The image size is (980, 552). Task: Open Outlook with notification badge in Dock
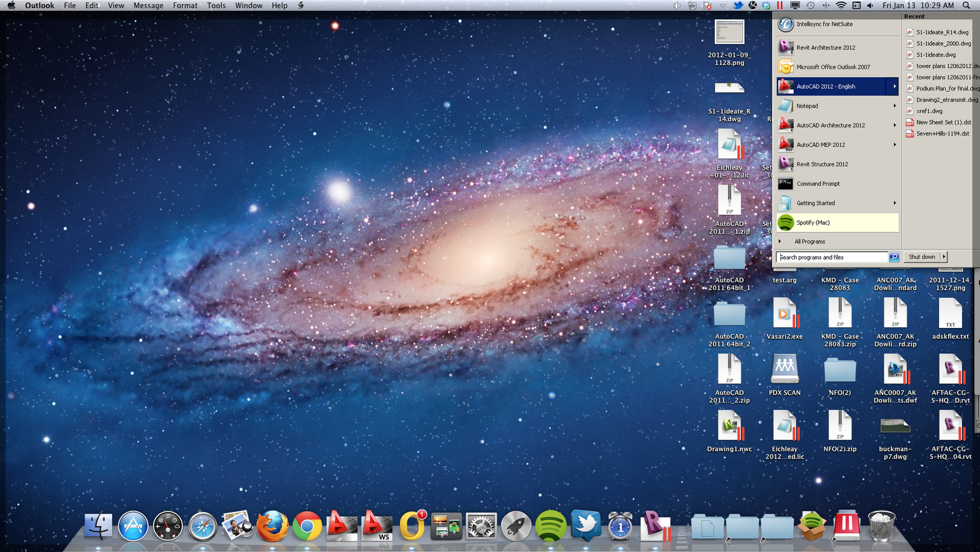[412, 526]
